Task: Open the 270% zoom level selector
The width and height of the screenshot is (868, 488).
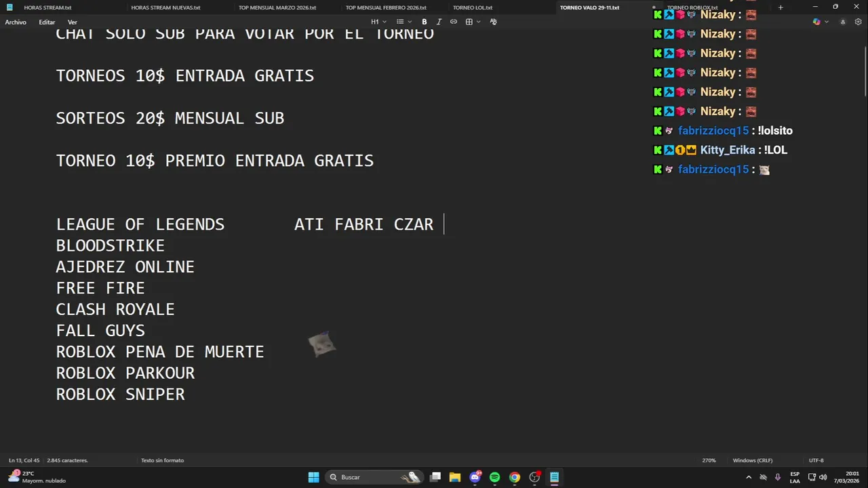Action: (709, 460)
